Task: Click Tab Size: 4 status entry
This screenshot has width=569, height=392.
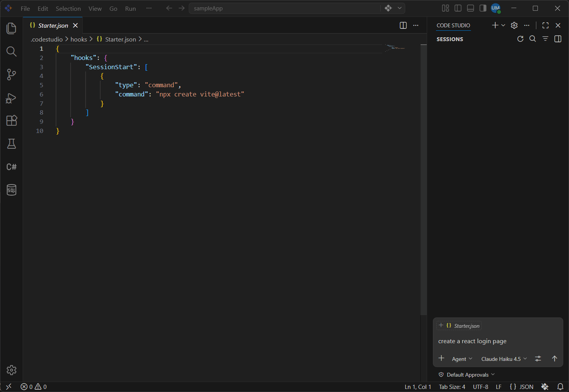Action: pyautogui.click(x=452, y=387)
